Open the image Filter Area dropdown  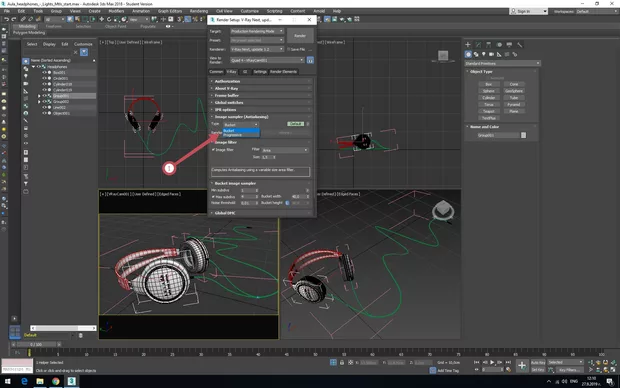(x=285, y=150)
